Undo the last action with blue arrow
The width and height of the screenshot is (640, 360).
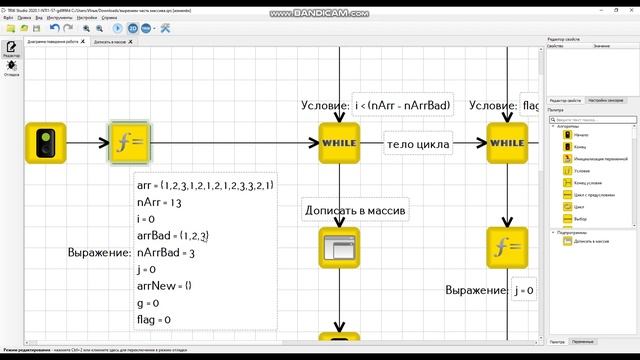[54, 28]
